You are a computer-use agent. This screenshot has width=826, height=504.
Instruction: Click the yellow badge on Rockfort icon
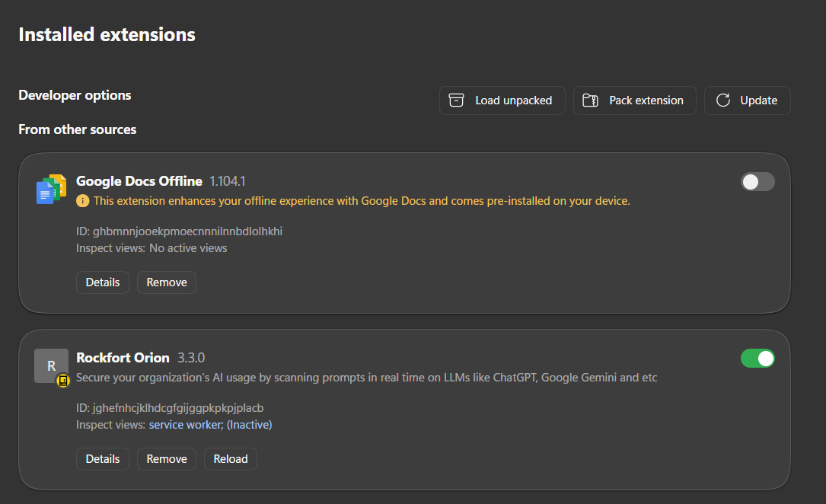click(x=63, y=380)
